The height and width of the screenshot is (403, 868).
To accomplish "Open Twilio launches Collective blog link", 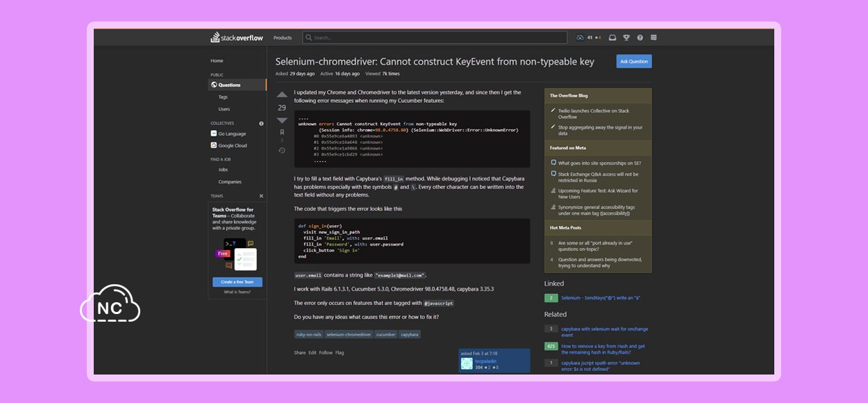I will (594, 114).
